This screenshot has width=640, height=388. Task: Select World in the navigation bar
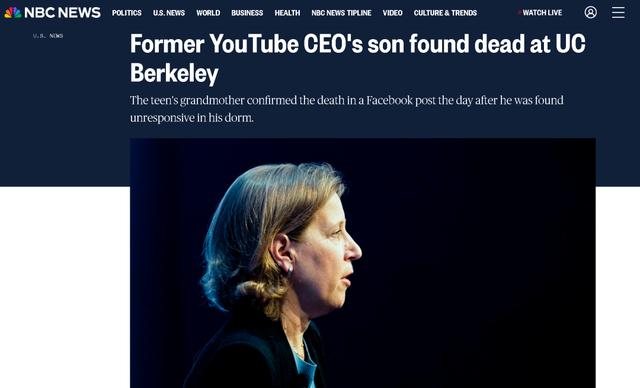click(208, 13)
